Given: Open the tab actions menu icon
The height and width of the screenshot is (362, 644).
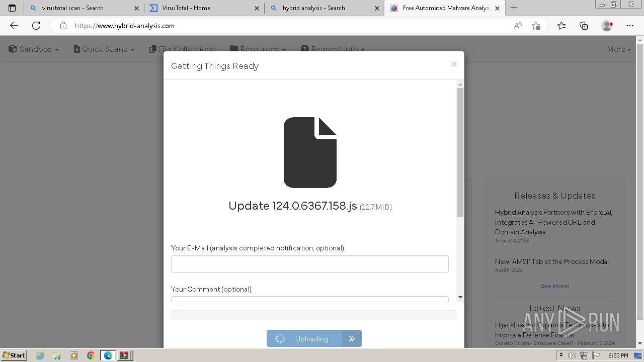Looking at the screenshot, I should pos(12,8).
